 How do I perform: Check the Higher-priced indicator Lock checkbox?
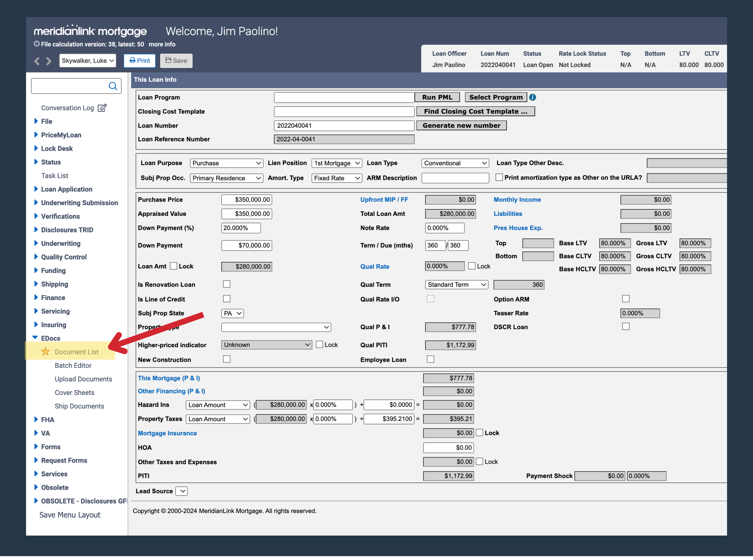(x=319, y=344)
